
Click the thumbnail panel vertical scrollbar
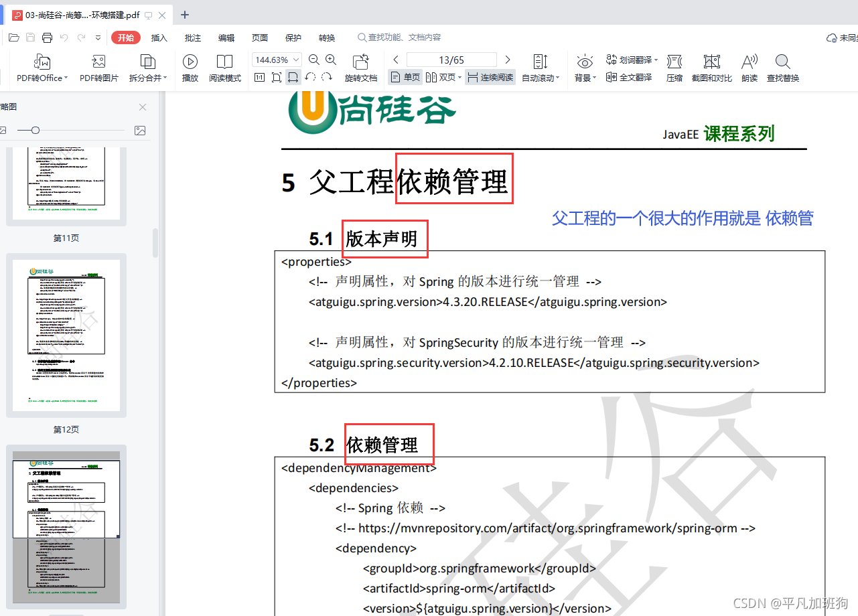click(x=155, y=243)
